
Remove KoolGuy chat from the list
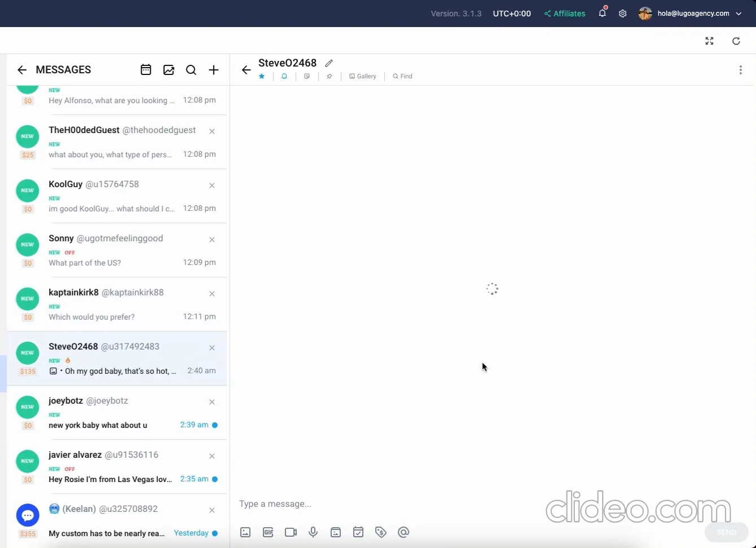[x=212, y=185]
